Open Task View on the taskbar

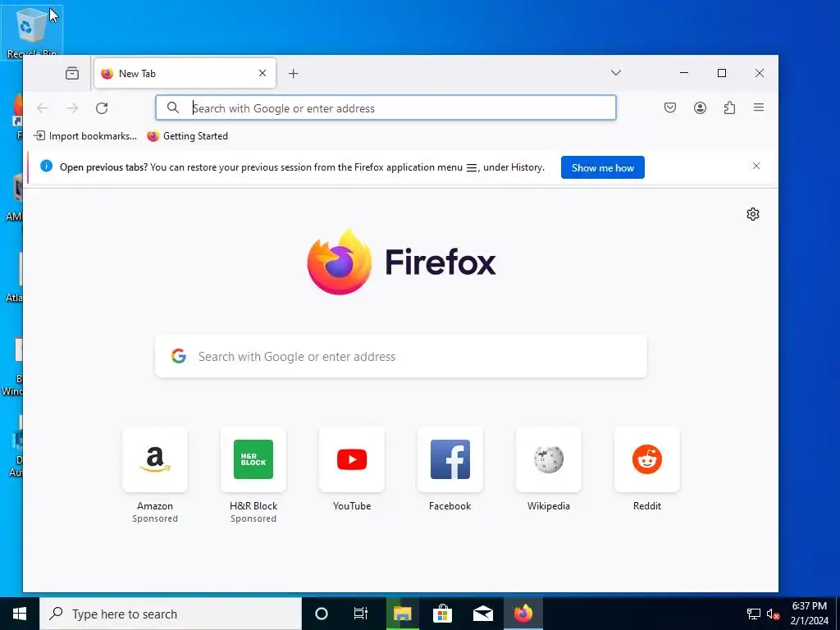coord(361,614)
